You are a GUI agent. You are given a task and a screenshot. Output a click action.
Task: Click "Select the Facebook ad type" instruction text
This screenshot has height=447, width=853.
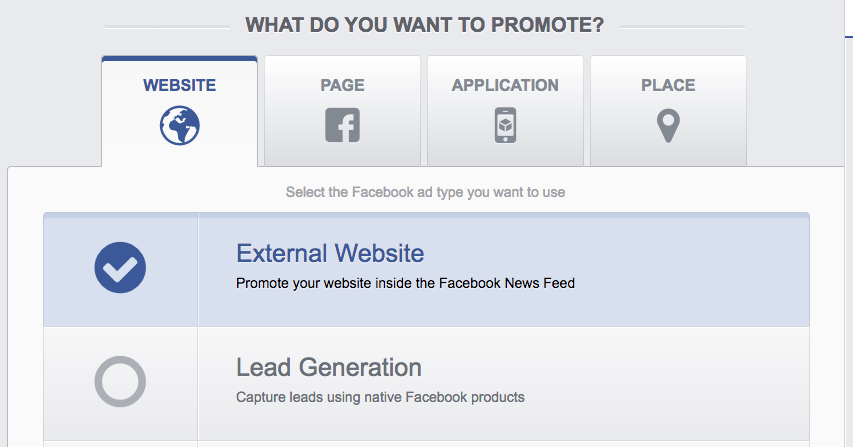point(425,192)
